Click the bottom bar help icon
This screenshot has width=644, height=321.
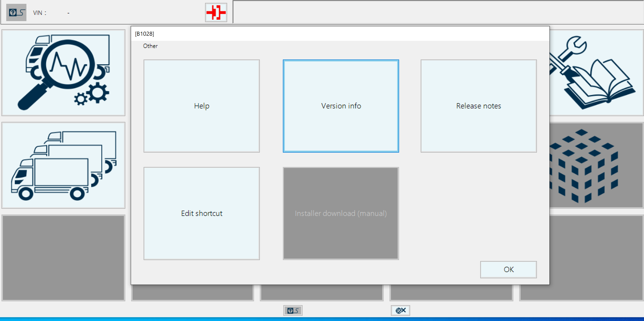click(293, 310)
